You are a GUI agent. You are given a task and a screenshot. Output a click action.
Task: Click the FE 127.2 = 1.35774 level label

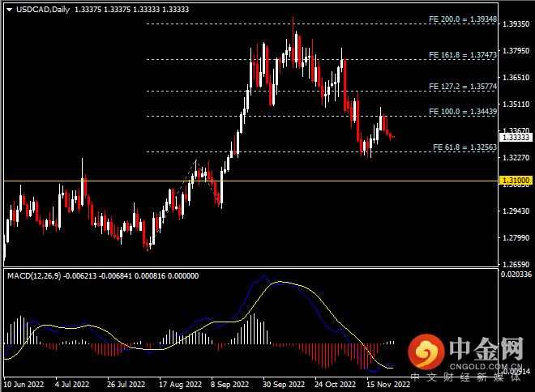pyautogui.click(x=460, y=86)
